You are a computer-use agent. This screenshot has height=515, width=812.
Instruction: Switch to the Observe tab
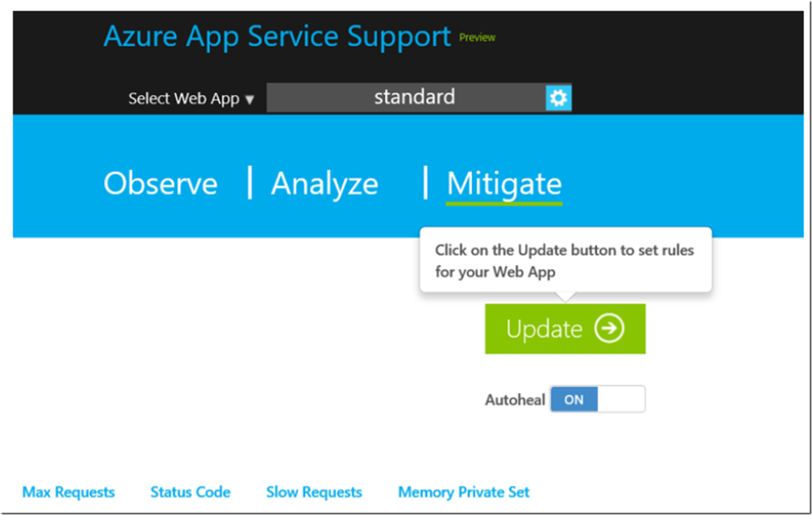click(160, 184)
